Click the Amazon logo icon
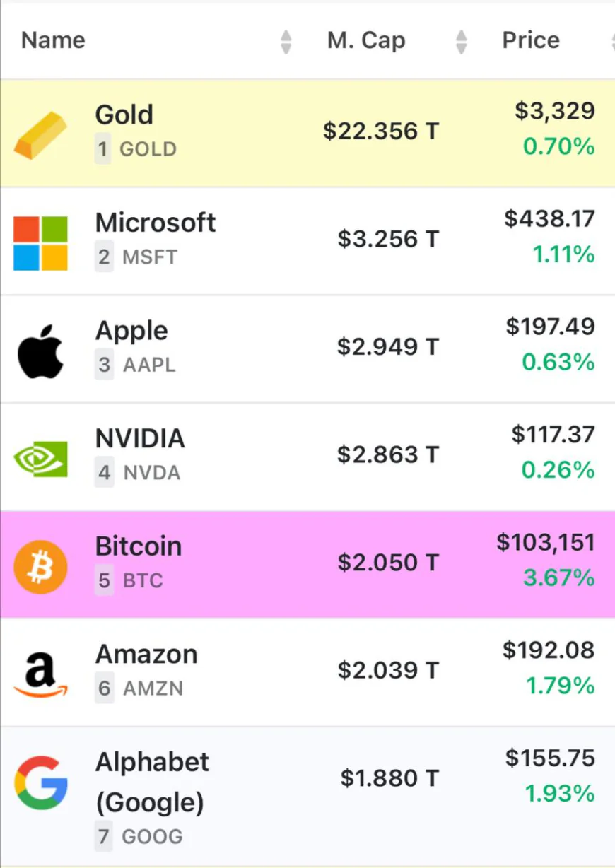This screenshot has width=615, height=868. click(41, 675)
